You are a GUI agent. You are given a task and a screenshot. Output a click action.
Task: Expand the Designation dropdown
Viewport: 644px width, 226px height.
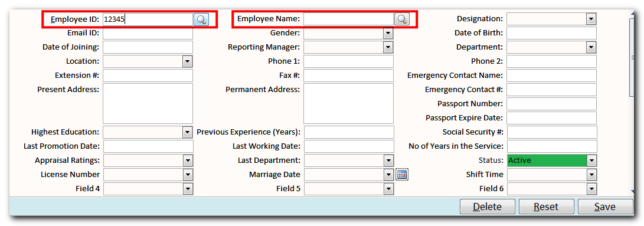click(591, 19)
